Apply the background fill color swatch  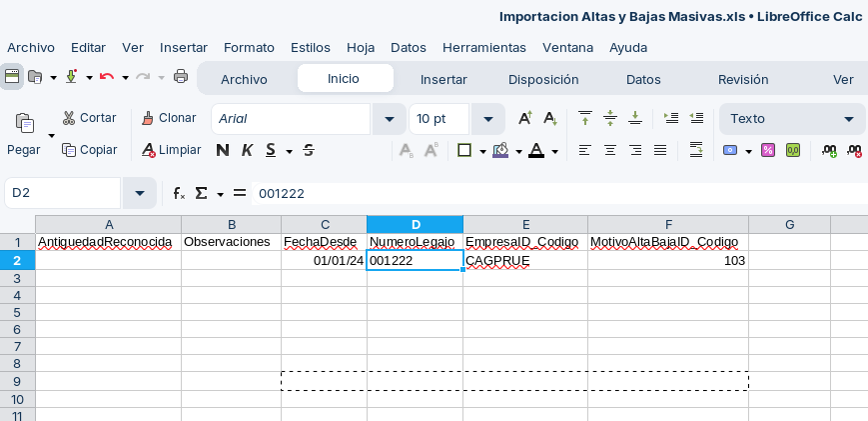[x=500, y=151]
